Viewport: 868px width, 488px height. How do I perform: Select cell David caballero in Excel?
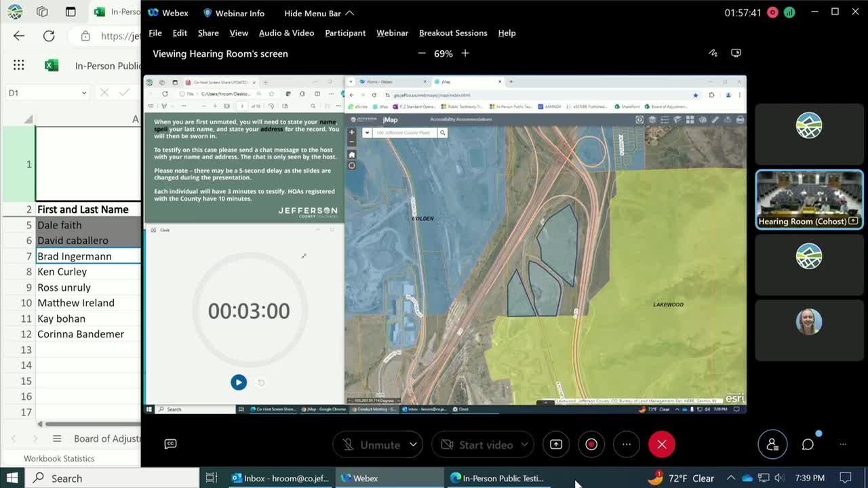tap(88, 241)
